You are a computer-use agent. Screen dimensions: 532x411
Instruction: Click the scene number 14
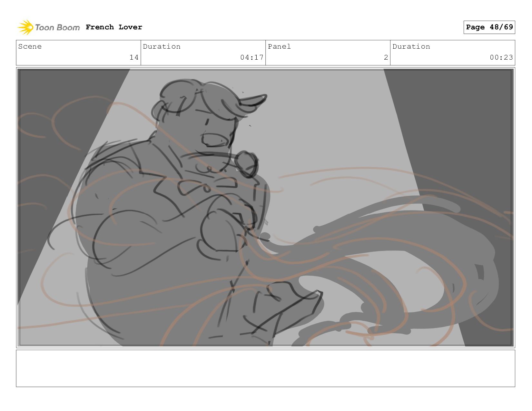(x=134, y=57)
